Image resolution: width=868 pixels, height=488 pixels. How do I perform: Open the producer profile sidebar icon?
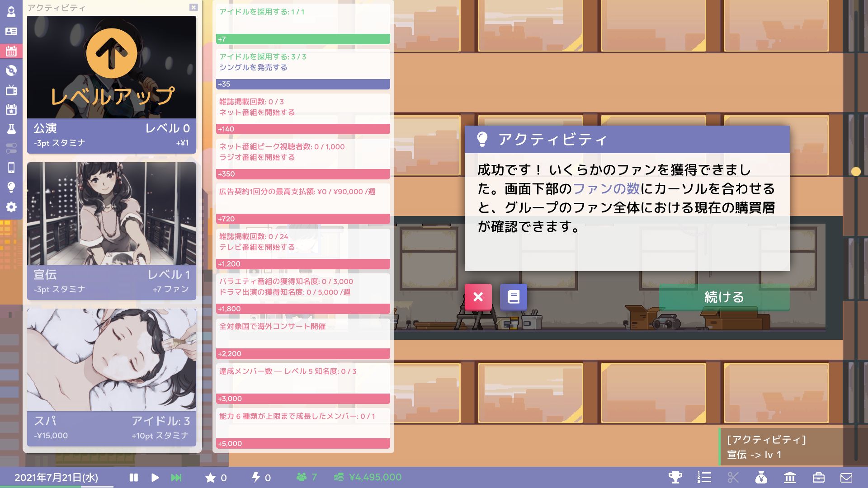[x=11, y=12]
